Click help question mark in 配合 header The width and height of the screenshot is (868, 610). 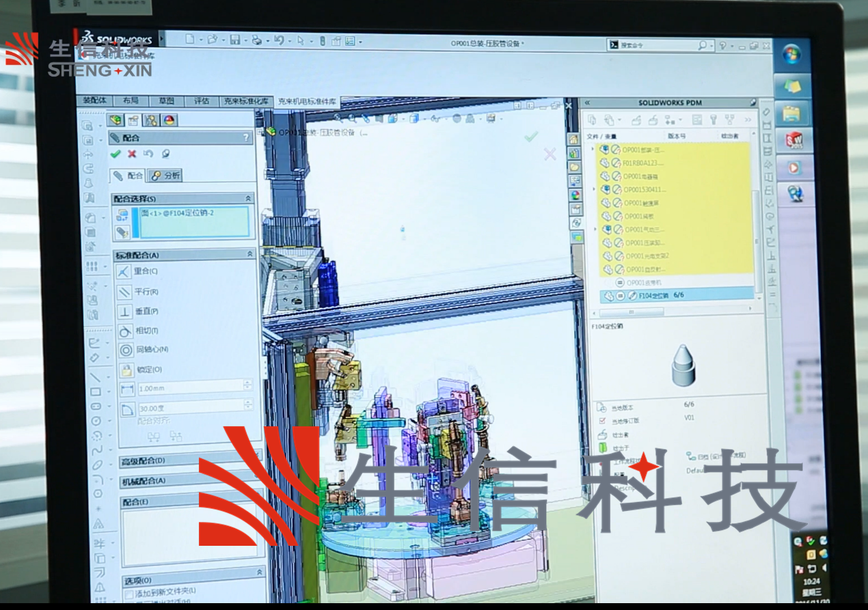click(246, 138)
